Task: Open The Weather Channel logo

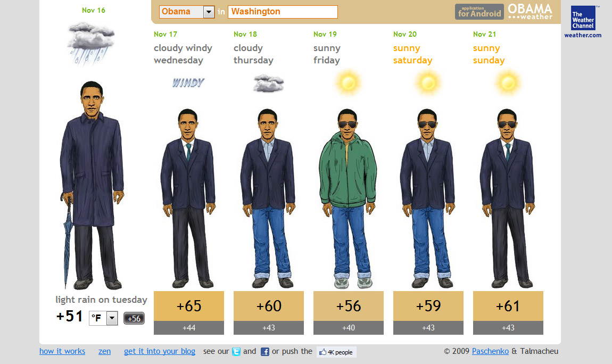Action: pos(583,18)
